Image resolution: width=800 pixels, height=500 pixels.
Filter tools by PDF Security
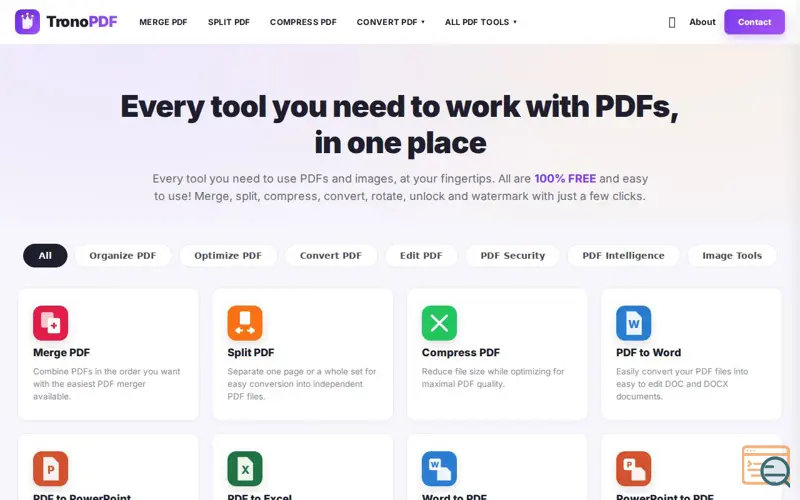point(513,256)
